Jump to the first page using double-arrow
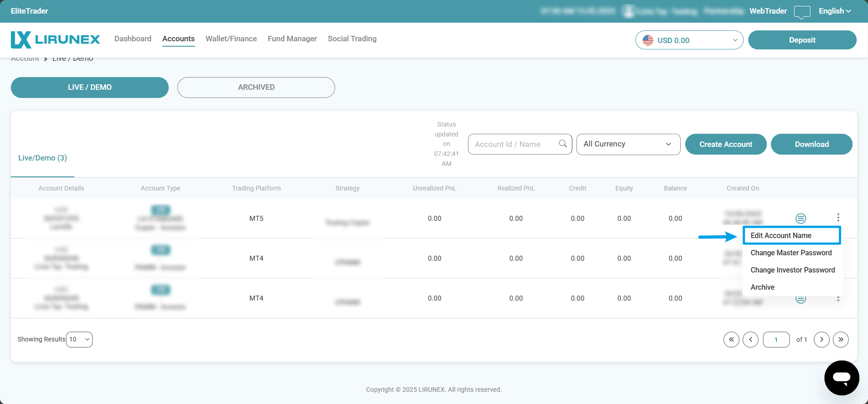868x404 pixels. pos(731,340)
